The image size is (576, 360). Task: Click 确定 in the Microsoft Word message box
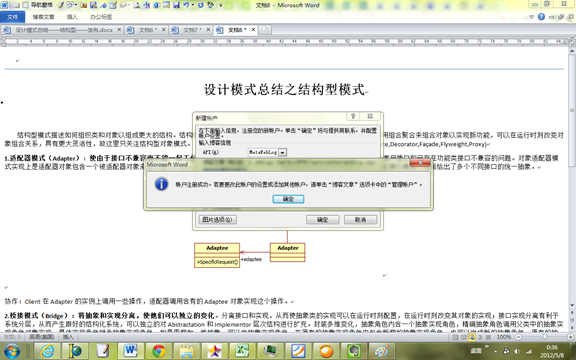288,199
